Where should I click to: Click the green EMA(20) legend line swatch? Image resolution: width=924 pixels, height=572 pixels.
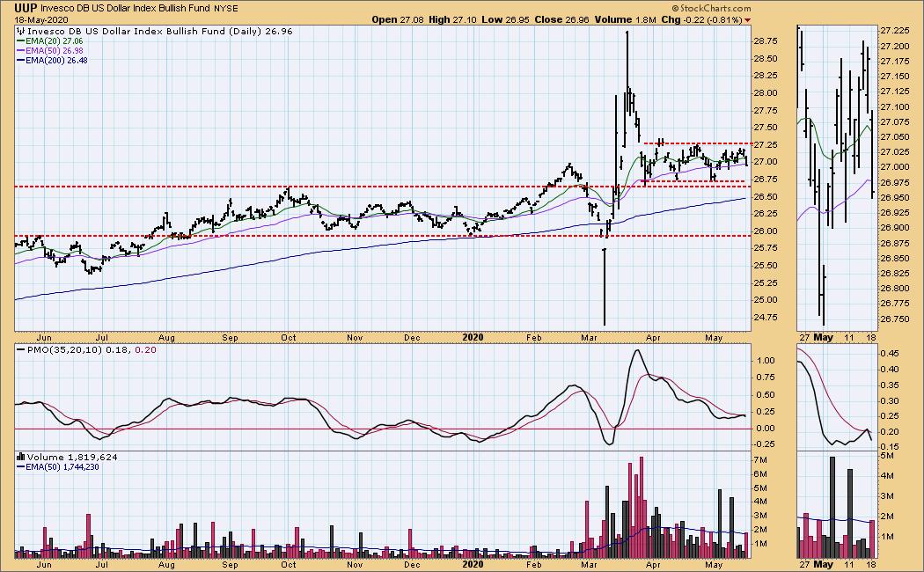point(20,41)
